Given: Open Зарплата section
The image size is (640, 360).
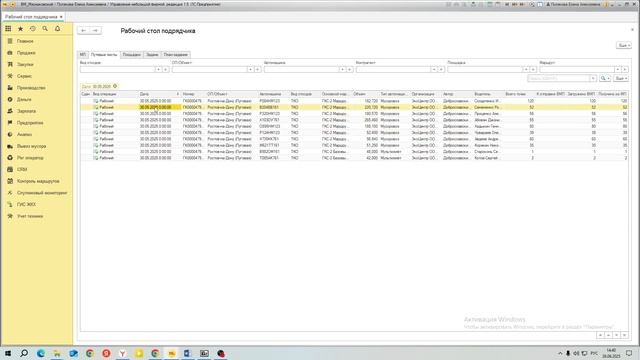Looking at the screenshot, I should pyautogui.click(x=26, y=111).
